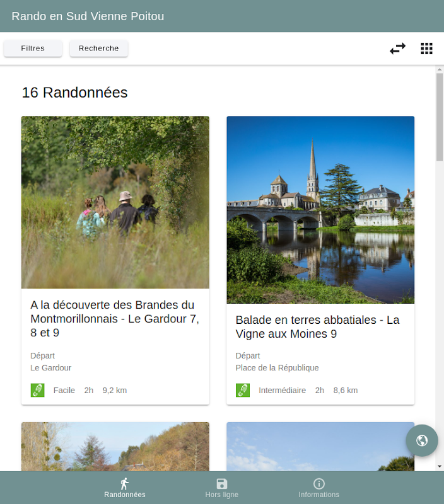Click the Le Gardour departure text
This screenshot has width=444, height=504.
click(x=51, y=368)
